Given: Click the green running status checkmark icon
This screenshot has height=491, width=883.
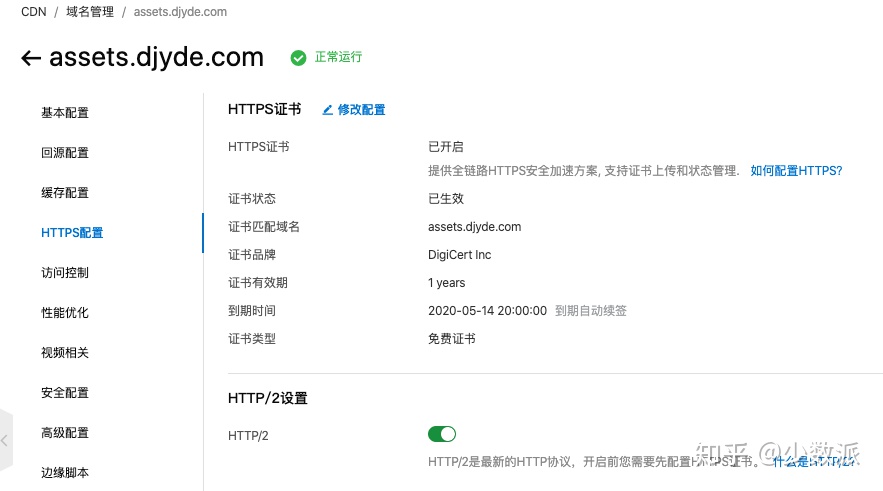Looking at the screenshot, I should pos(298,58).
